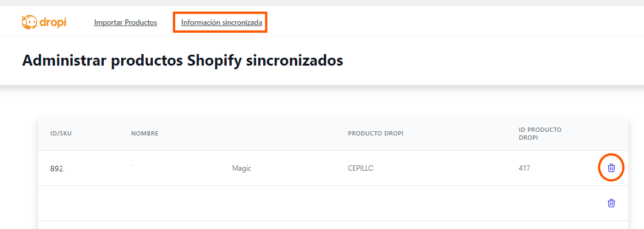Click the orange Dropi owl mascot icon
The height and width of the screenshot is (229, 644).
[29, 22]
